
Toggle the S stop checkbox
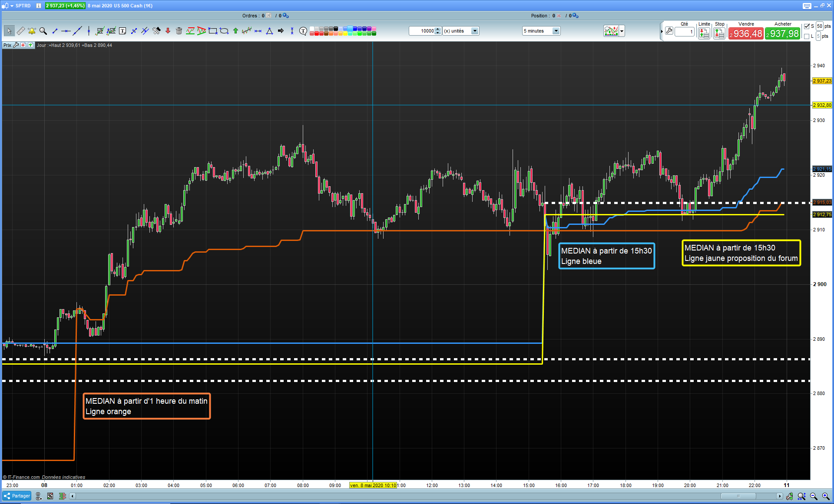point(807,26)
